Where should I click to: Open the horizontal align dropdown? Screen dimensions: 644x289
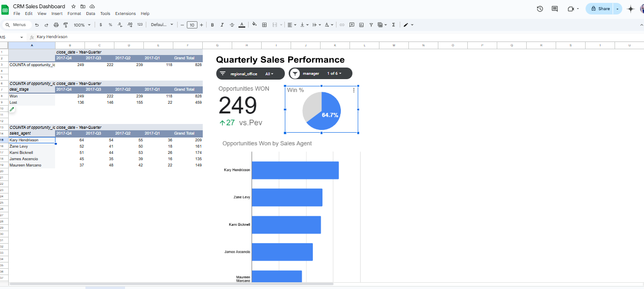(x=292, y=25)
